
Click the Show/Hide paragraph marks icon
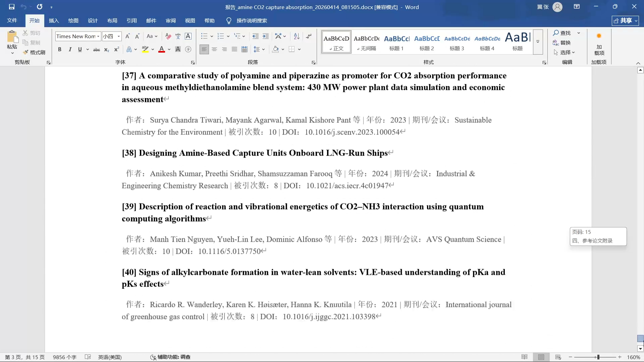pos(309,36)
